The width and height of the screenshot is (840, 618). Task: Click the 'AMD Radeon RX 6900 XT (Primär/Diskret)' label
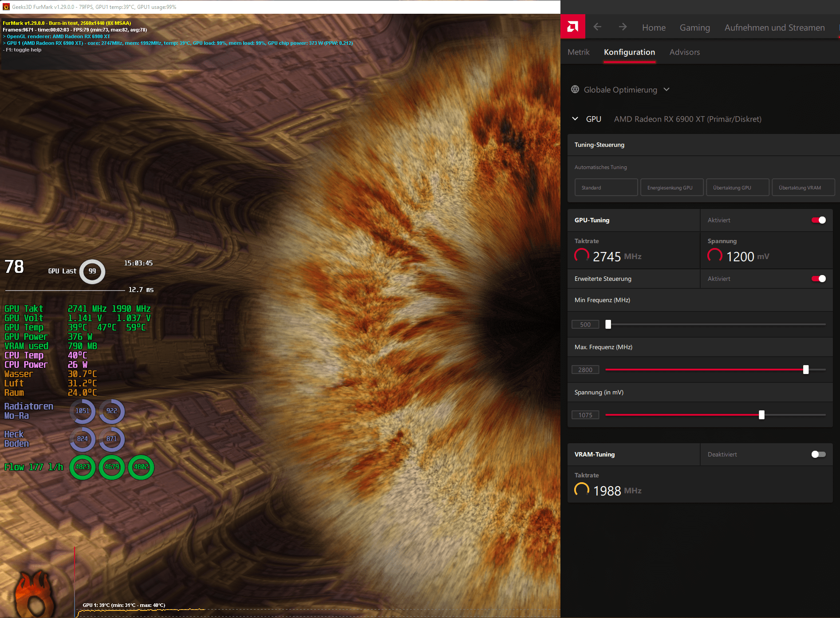pyautogui.click(x=687, y=119)
